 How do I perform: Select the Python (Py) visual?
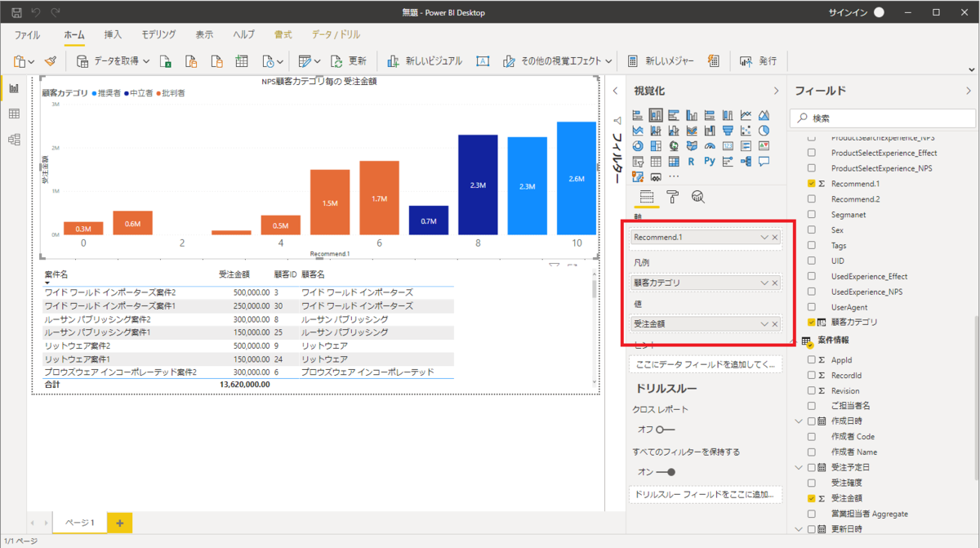click(x=710, y=161)
